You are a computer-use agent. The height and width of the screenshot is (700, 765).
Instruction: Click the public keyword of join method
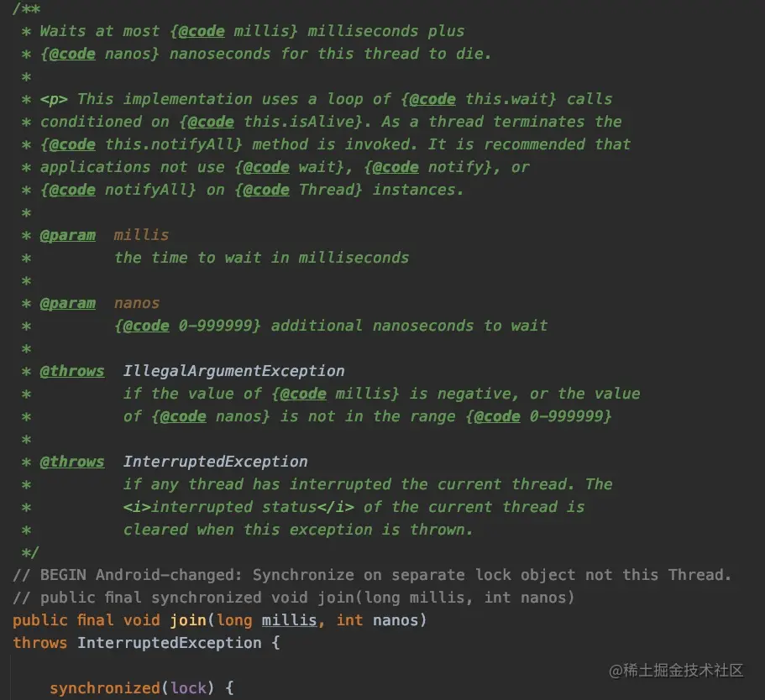(x=40, y=620)
